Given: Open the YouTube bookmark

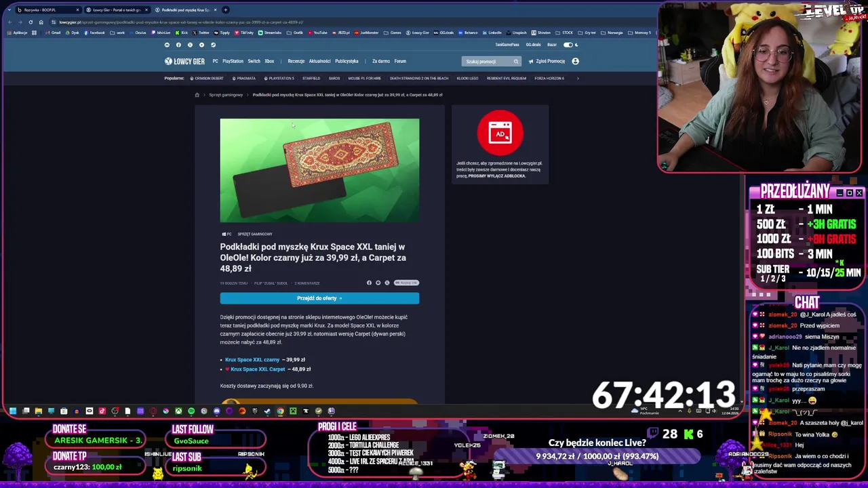Looking at the screenshot, I should [x=317, y=33].
